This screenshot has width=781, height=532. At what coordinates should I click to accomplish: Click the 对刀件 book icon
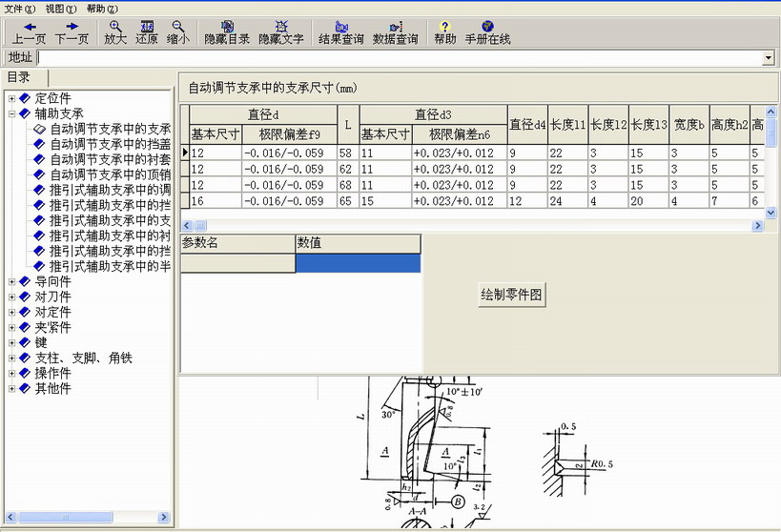25,297
